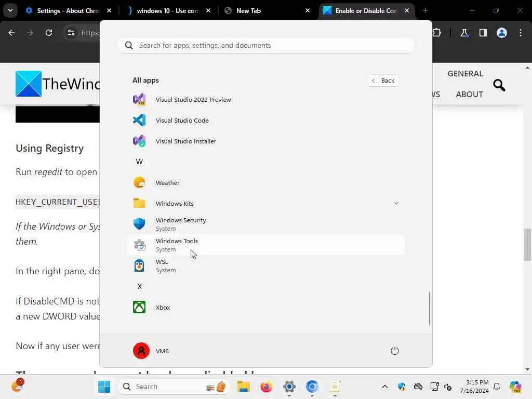
Task: Switch to Chrome in the taskbar
Action: click(312, 387)
